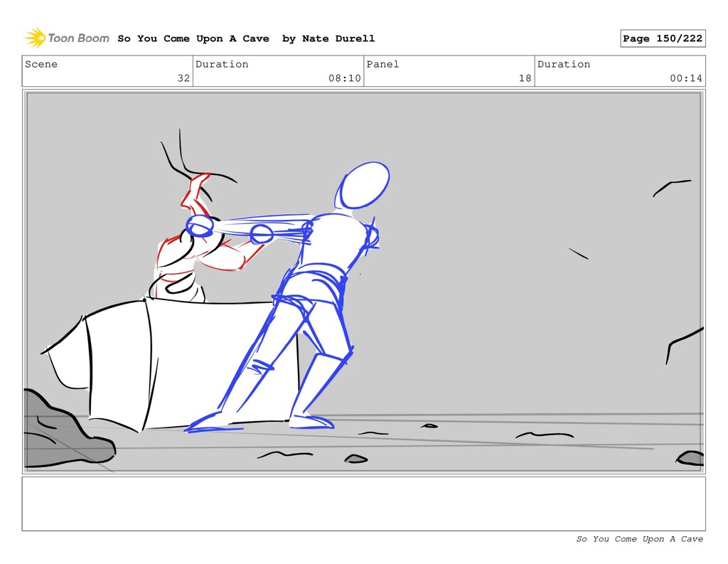Click the 'Panel' label
728x564 pixels.
tap(382, 64)
